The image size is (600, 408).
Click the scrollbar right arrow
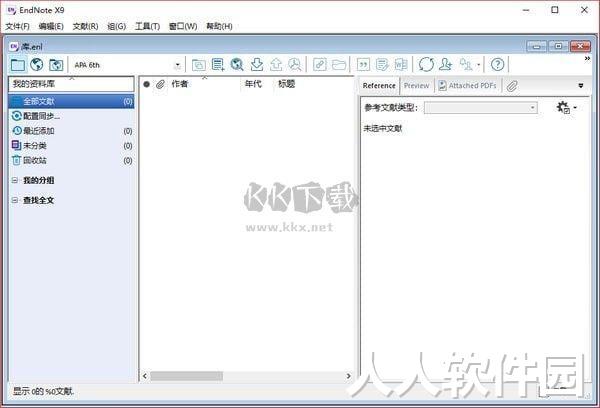348,376
